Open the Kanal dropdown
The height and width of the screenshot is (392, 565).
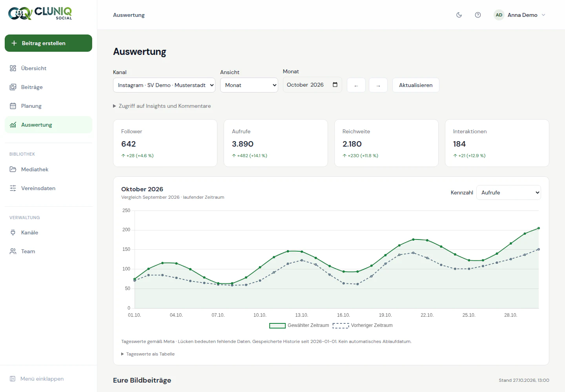[164, 85]
